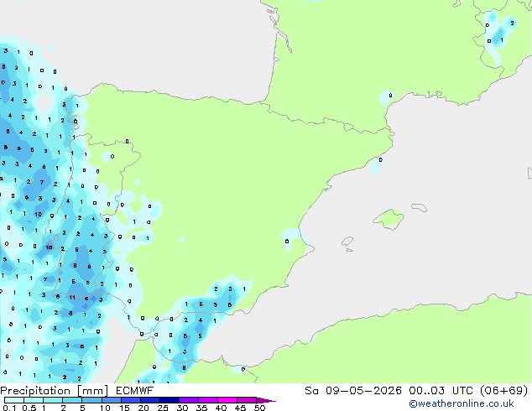
Task: Click the legend color band between 5 and 10
Action: tap(91, 400)
